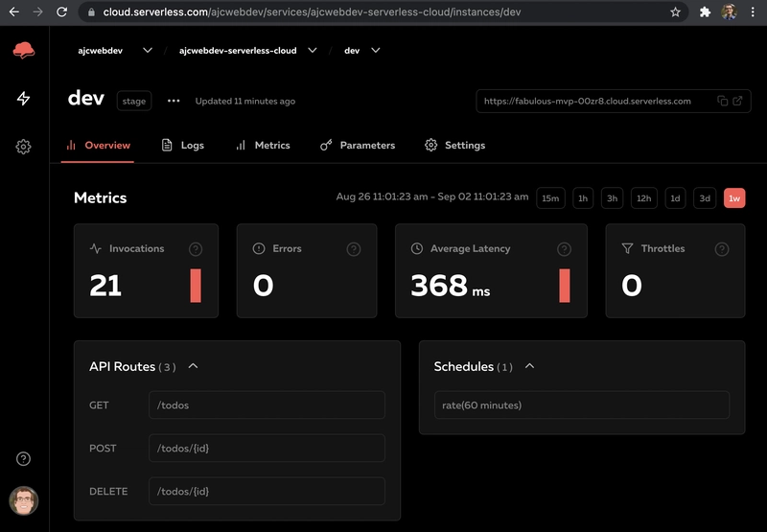Click the Aug 26 - Sep 02 date range text
Image resolution: width=767 pixels, height=532 pixels.
coord(432,197)
